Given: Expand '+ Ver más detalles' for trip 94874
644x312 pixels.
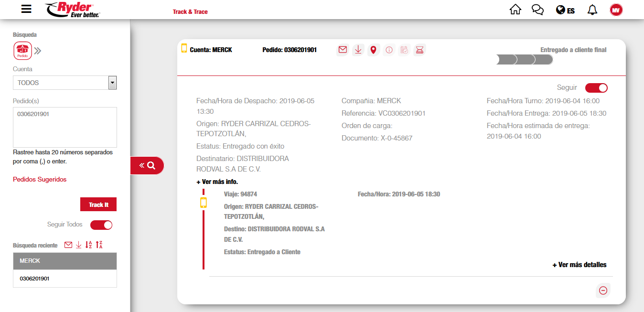Looking at the screenshot, I should (x=579, y=265).
